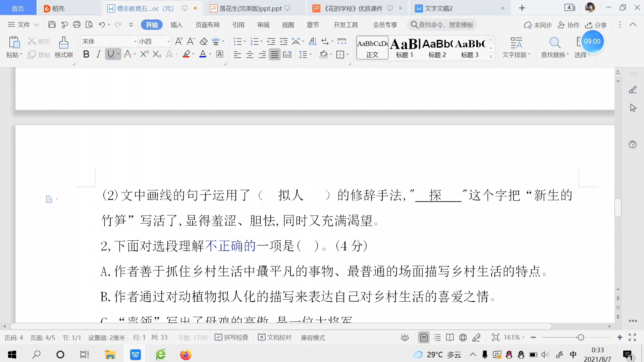Toggle character border icon
The image size is (644, 362).
(220, 54)
